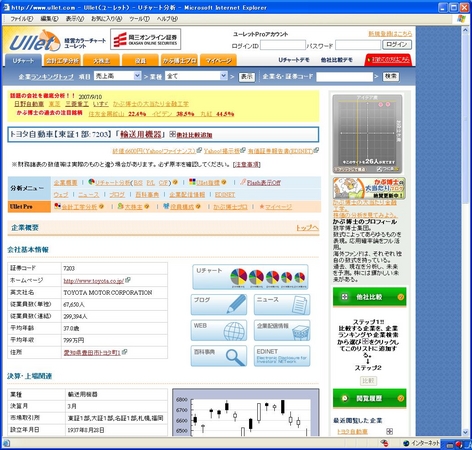The height and width of the screenshot is (450, 472).
Task: Click the password input field
Action: click(358, 45)
